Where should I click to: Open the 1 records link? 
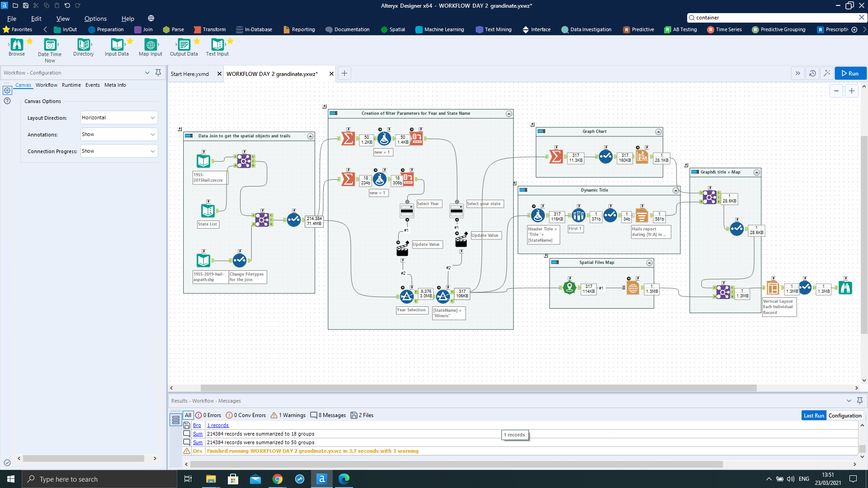(x=218, y=425)
